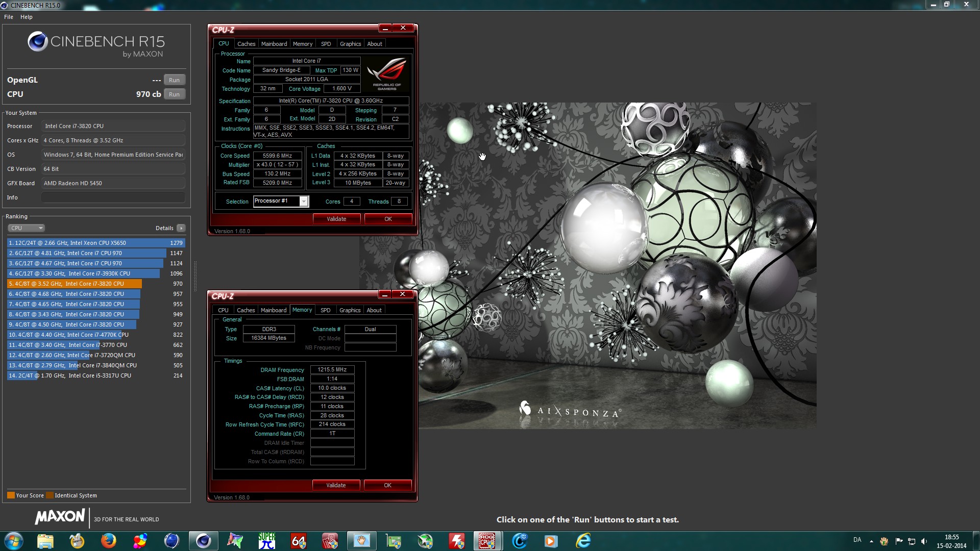This screenshot has width=980, height=551.
Task: Run the OpenGL benchmark
Action: point(174,80)
